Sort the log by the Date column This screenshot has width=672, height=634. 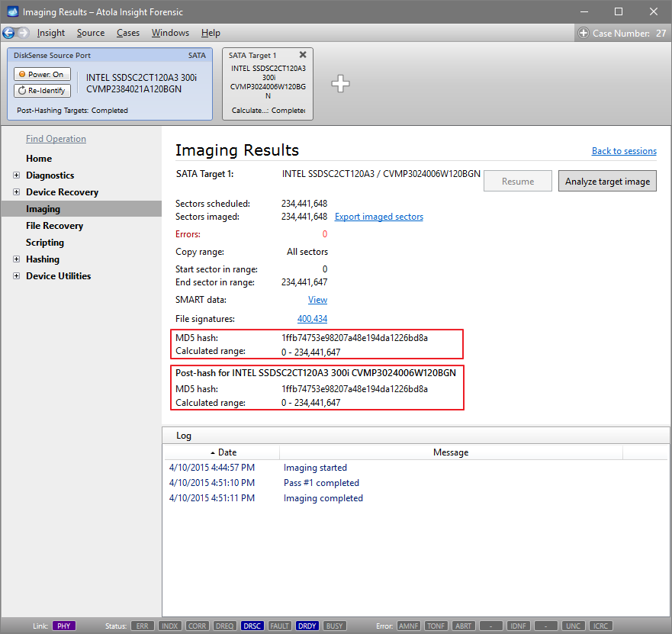coord(226,452)
